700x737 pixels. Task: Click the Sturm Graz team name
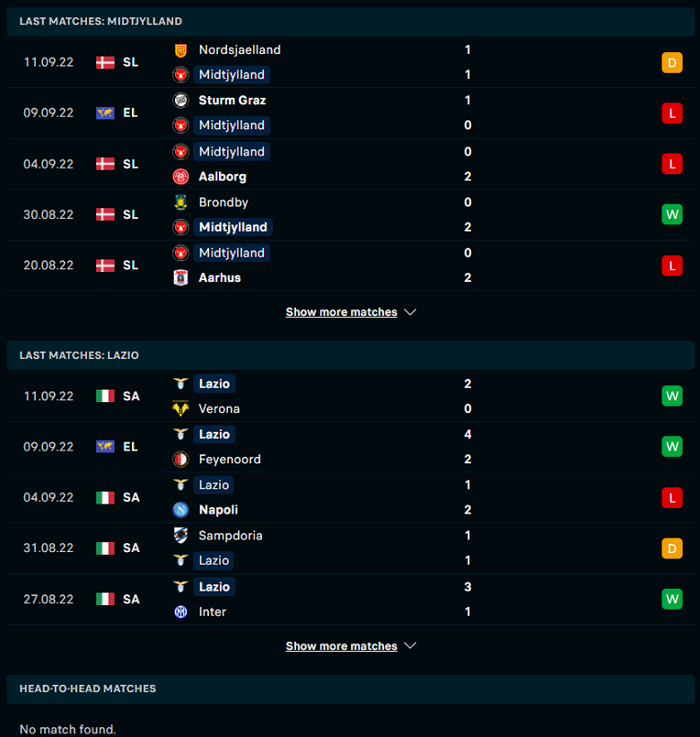pyautogui.click(x=232, y=101)
